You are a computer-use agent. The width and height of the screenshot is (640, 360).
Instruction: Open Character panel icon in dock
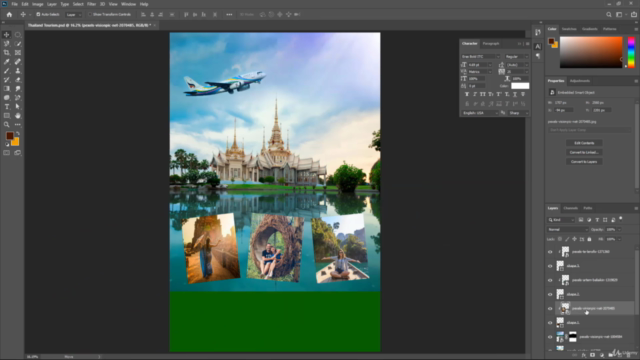[x=538, y=46]
